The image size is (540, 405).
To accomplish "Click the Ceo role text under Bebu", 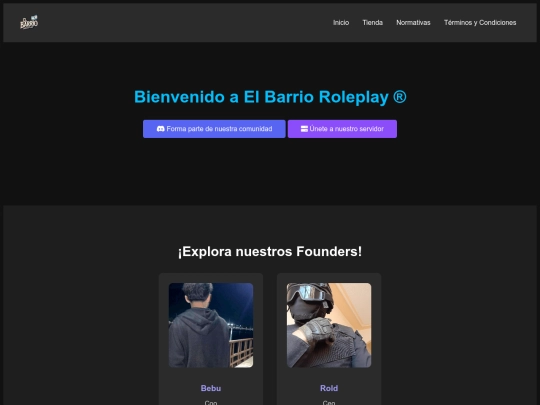I will pyautogui.click(x=211, y=402).
